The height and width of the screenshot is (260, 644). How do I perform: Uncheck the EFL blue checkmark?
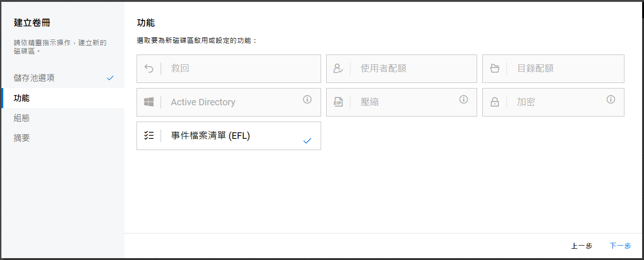[x=307, y=141]
